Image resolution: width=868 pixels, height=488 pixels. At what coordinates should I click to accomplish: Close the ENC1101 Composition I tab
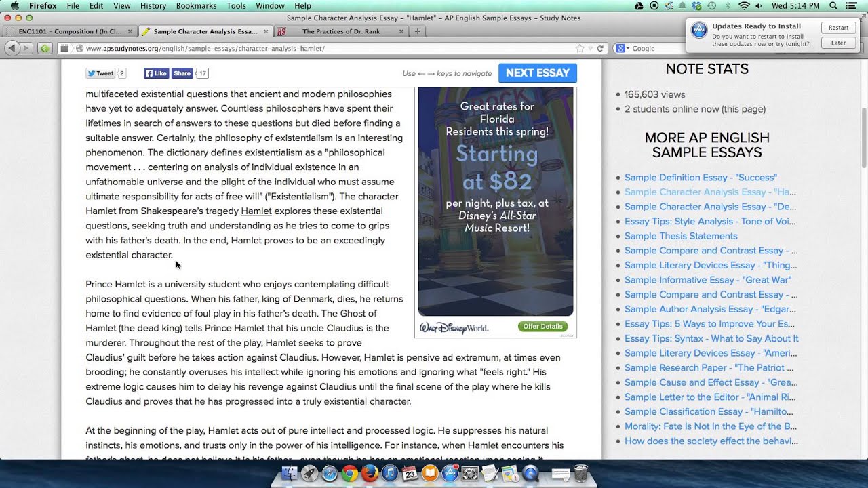pos(130,31)
